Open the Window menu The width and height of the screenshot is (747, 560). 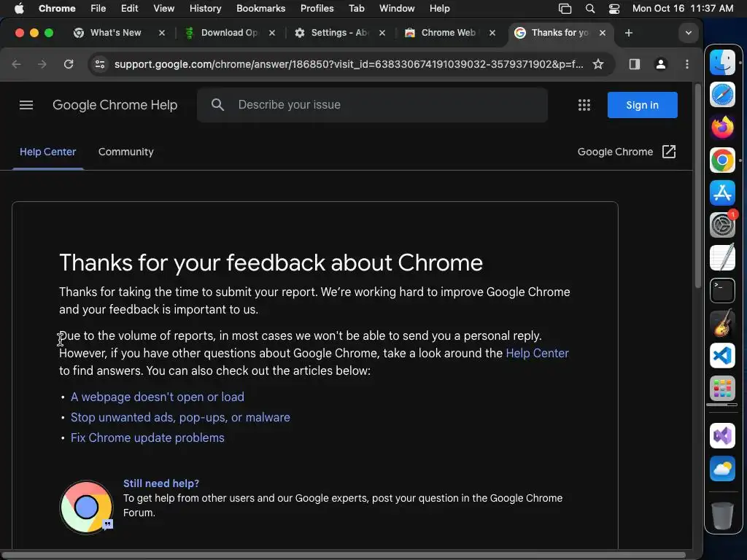[397, 8]
